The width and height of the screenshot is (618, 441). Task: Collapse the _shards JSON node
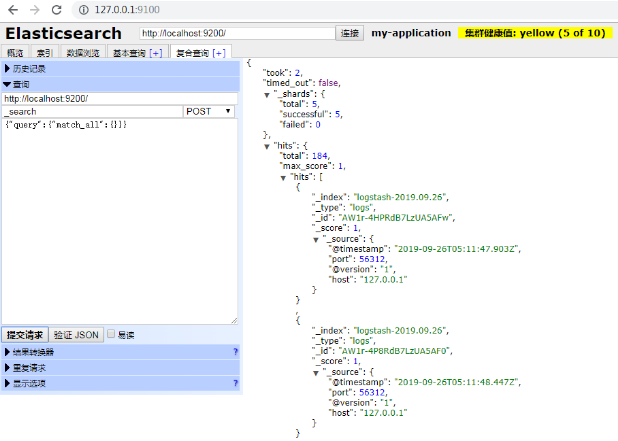pyautogui.click(x=267, y=95)
